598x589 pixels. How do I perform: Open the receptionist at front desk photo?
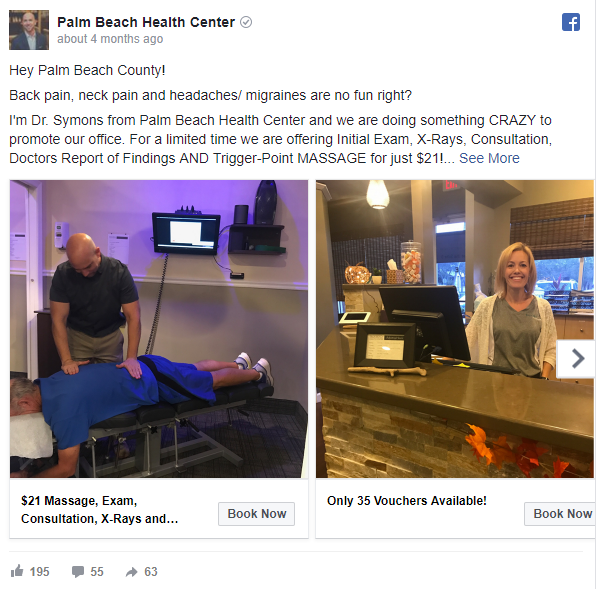[x=455, y=329]
